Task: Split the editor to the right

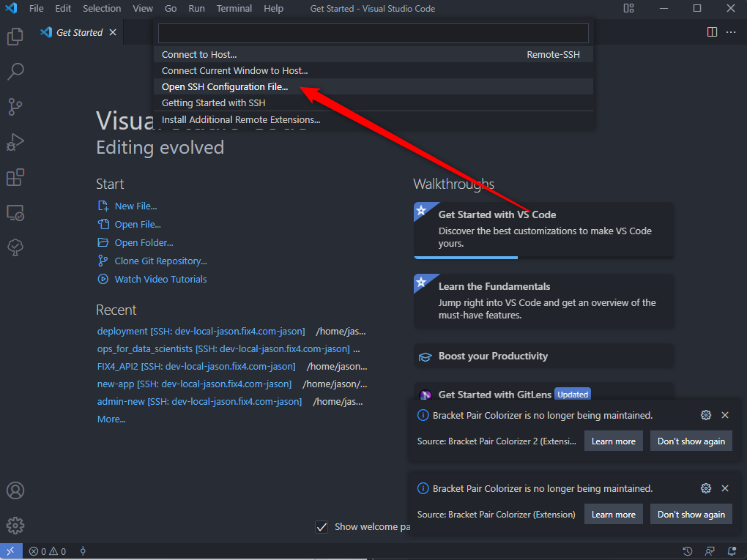Action: (x=713, y=32)
